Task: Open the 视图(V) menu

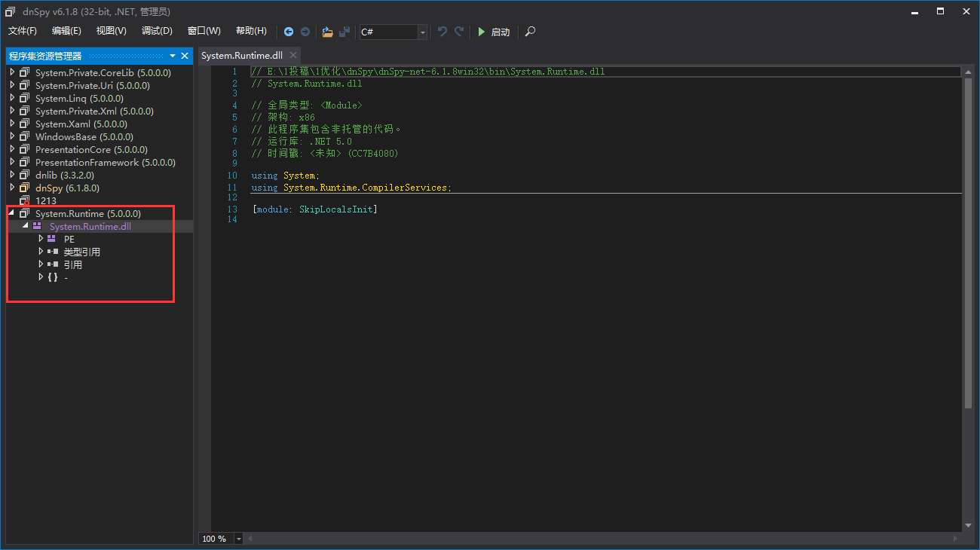Action: pyautogui.click(x=112, y=31)
